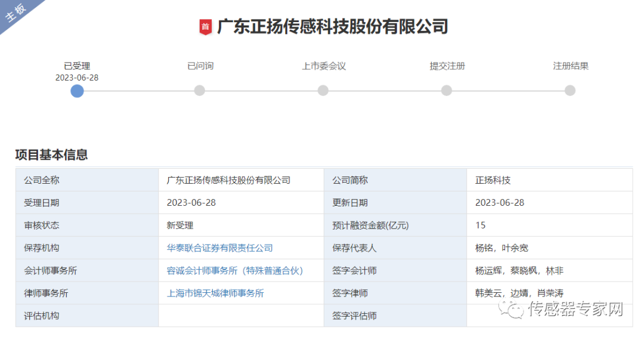Click the 会计师事务所 table label
Image resolution: width=644 pixels, height=337 pixels.
tap(51, 270)
